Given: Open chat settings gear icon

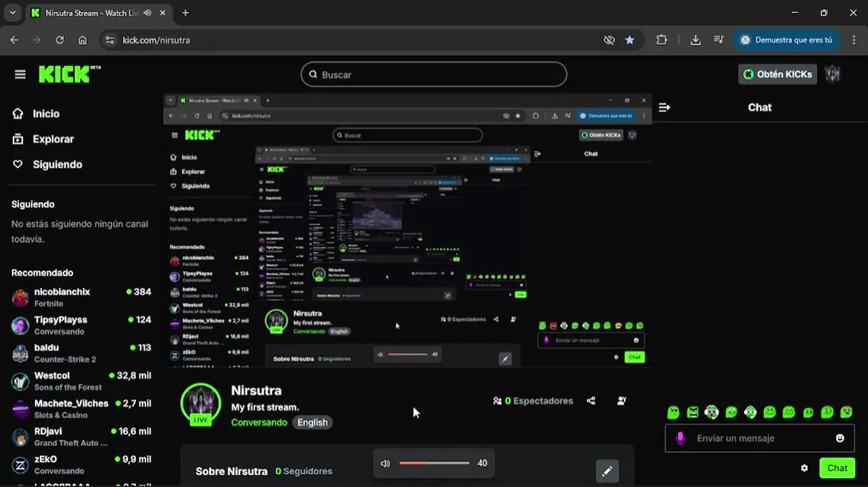Looking at the screenshot, I should click(x=804, y=468).
